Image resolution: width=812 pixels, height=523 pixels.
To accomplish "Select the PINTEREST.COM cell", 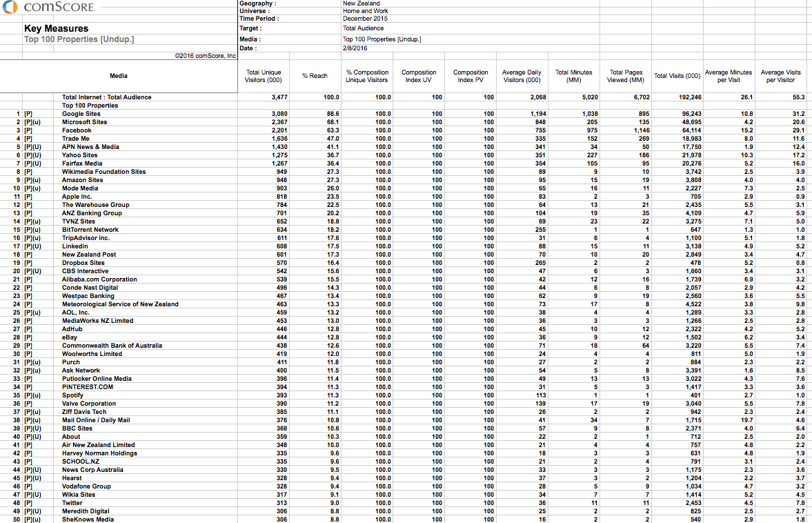I will [88, 387].
